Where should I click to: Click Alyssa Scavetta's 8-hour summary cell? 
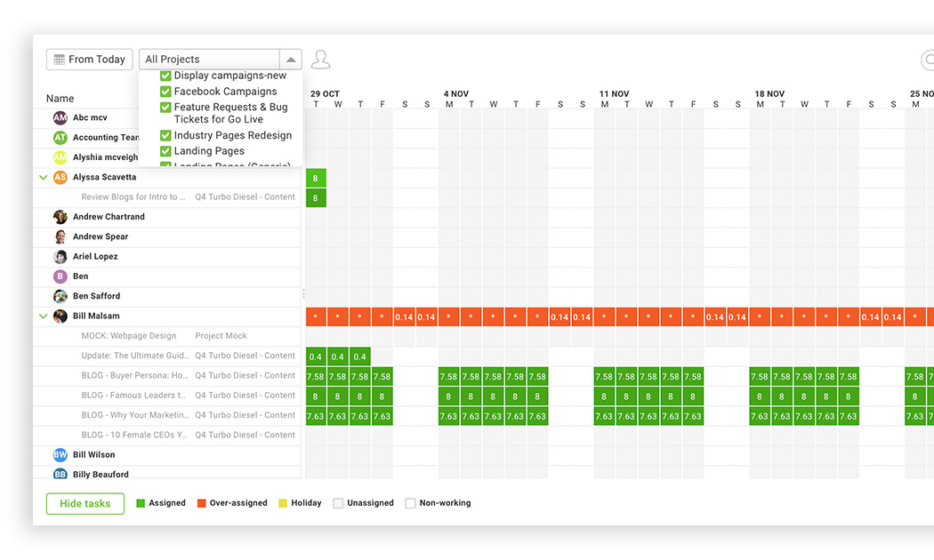[x=316, y=178]
